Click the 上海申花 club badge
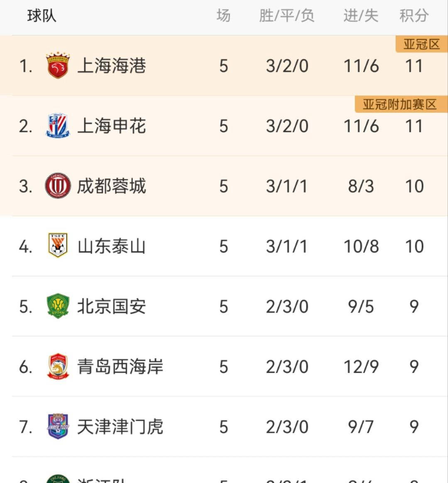 pos(57,125)
